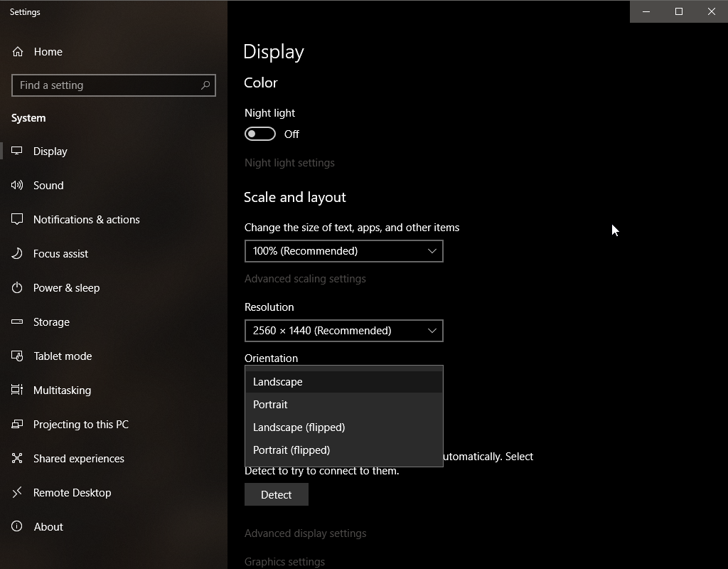Open the Resolution dropdown
Viewport: 728px width, 569px height.
click(344, 331)
